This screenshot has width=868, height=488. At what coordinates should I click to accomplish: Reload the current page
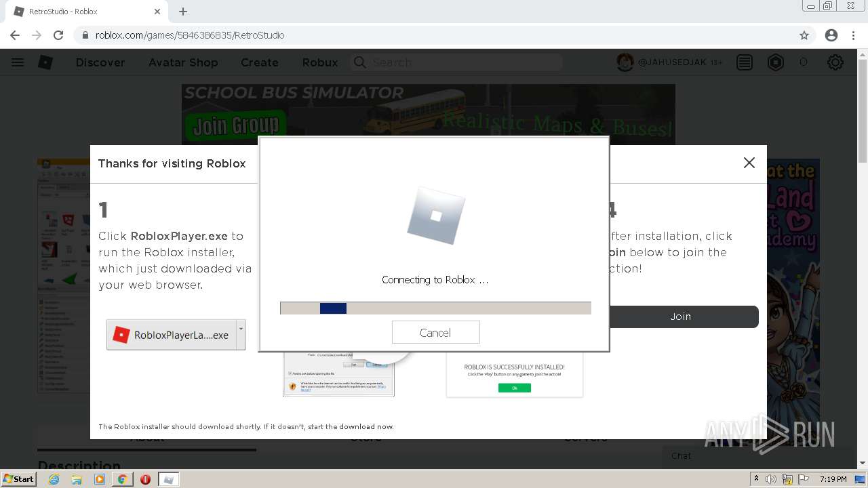[58, 35]
